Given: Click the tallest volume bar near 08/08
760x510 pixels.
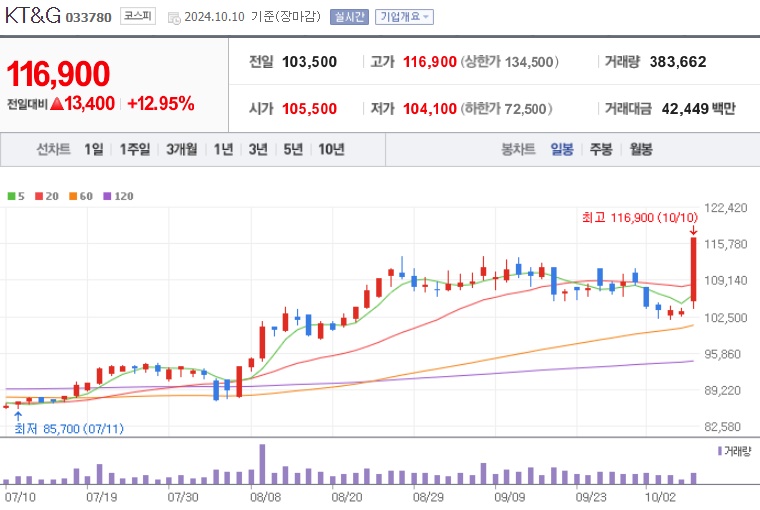Looking at the screenshot, I should (262, 464).
